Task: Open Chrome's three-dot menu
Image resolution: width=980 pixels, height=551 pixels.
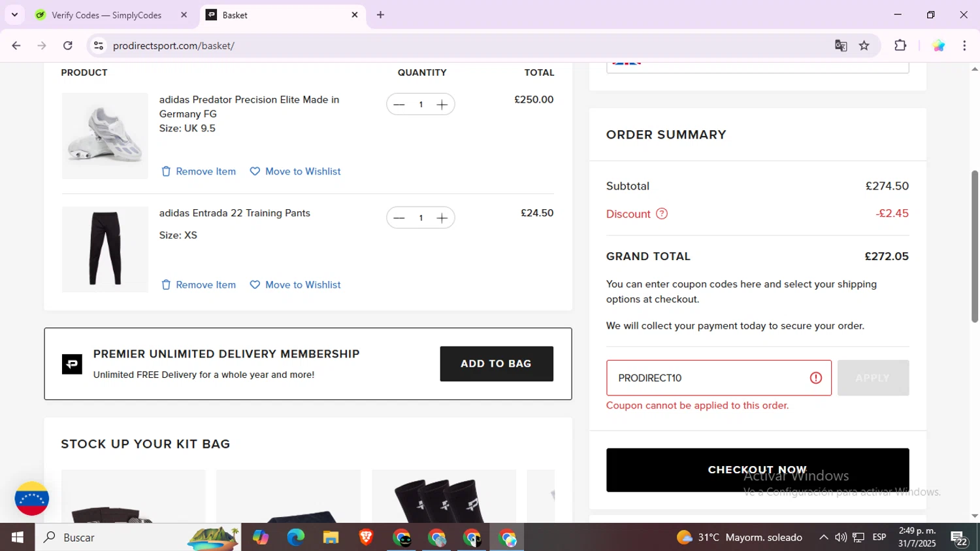Action: tap(964, 46)
